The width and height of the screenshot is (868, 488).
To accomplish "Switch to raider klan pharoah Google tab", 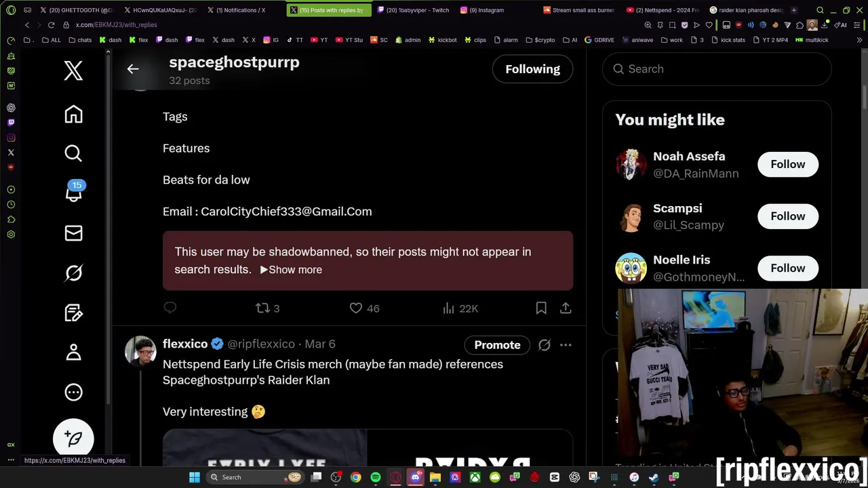I will click(746, 10).
